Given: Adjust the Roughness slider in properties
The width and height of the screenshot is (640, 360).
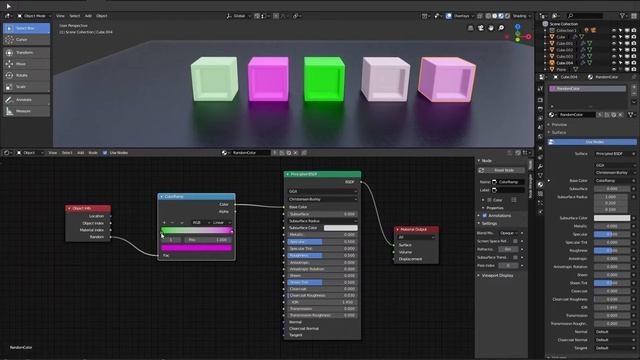Looking at the screenshot, I should click(x=612, y=251).
